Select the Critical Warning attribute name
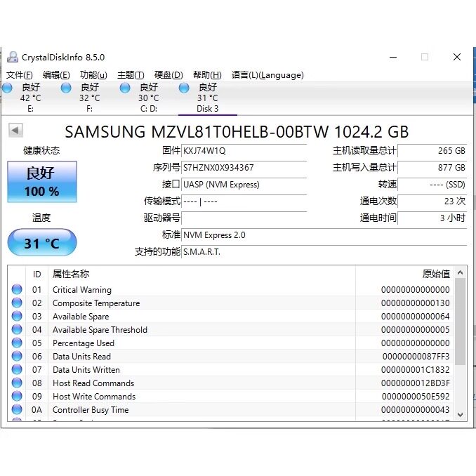This screenshot has height=476, width=476. coord(82,290)
